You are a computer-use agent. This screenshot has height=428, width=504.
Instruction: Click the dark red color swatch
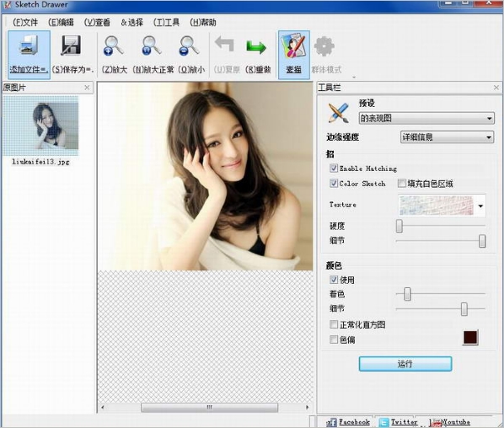(470, 337)
